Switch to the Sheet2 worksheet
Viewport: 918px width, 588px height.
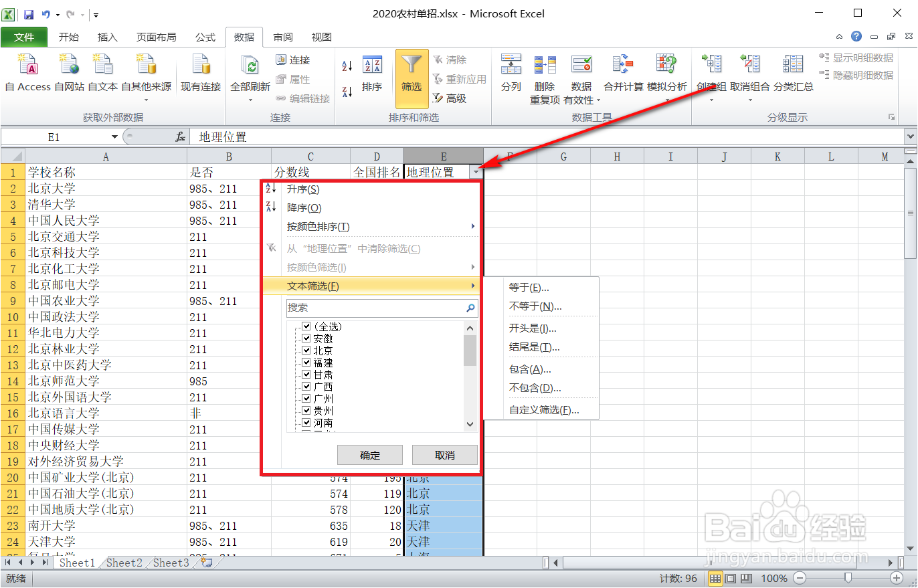coord(123,563)
